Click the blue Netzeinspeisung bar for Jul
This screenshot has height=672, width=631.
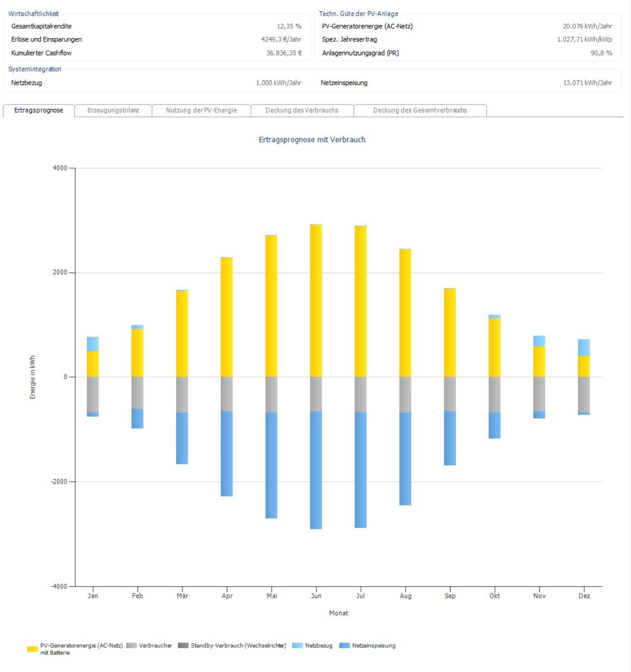click(x=360, y=470)
